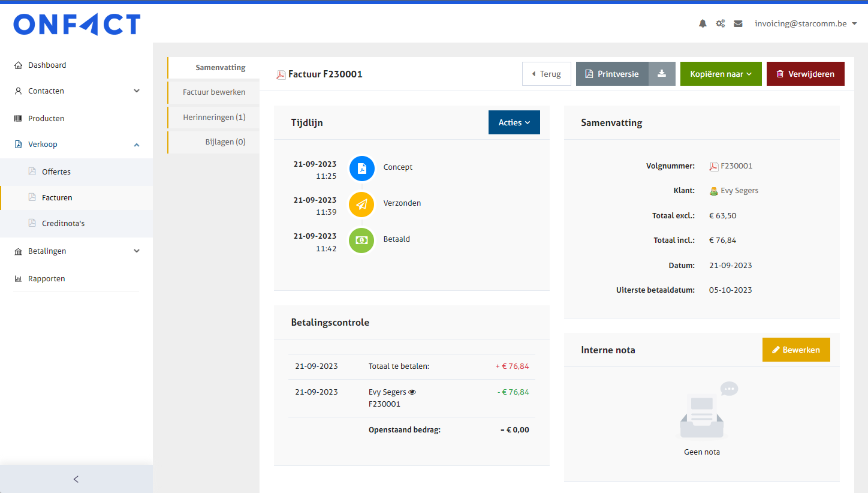This screenshot has width=868, height=493.
Task: Click the Bewerken button for Interne nota
Action: [x=795, y=350]
